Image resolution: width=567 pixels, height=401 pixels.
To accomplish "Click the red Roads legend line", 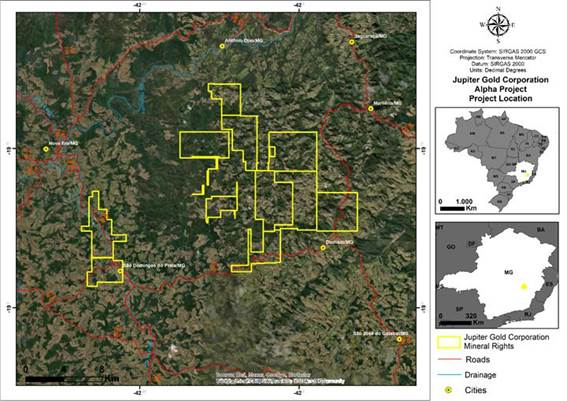I will [449, 359].
